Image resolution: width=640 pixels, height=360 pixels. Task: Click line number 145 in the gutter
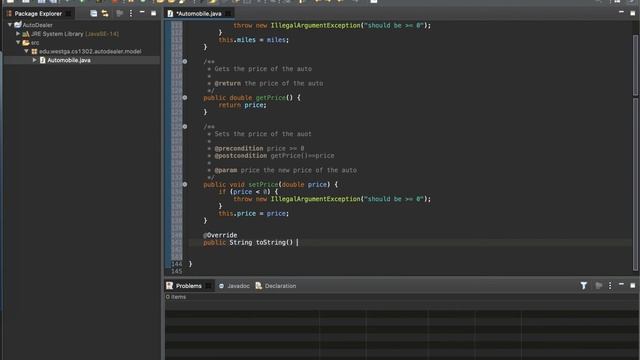[x=177, y=271]
